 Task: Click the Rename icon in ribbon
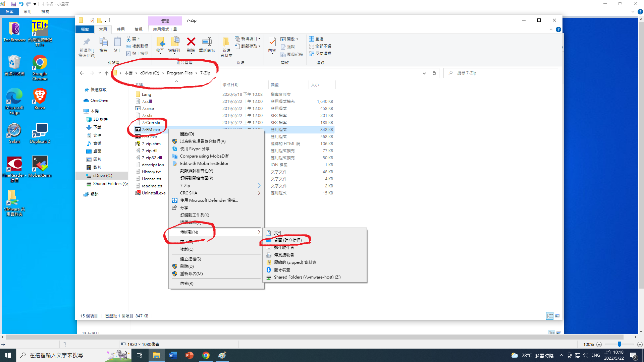[207, 42]
